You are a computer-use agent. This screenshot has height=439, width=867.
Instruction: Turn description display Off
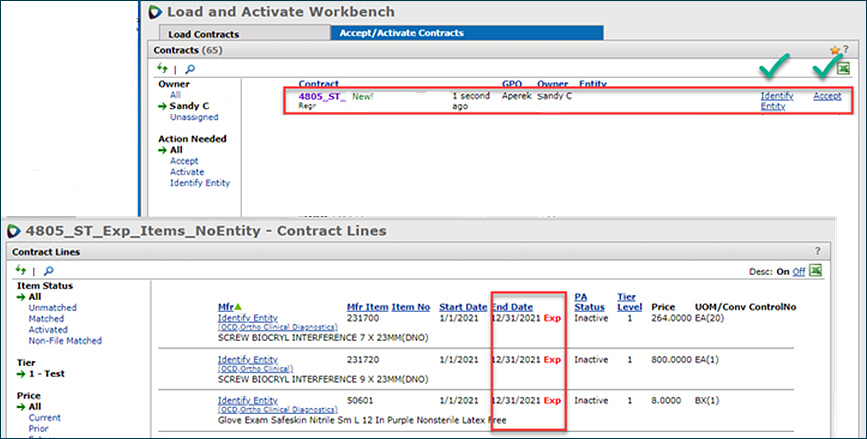pos(798,270)
